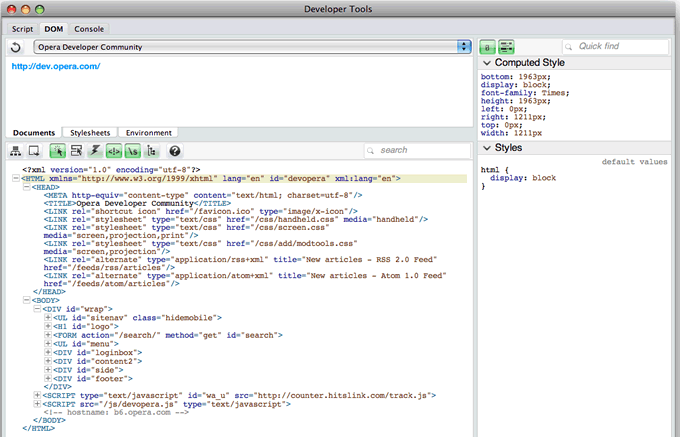Expand the DIV id="footer" node
680x437 pixels.
click(x=48, y=378)
